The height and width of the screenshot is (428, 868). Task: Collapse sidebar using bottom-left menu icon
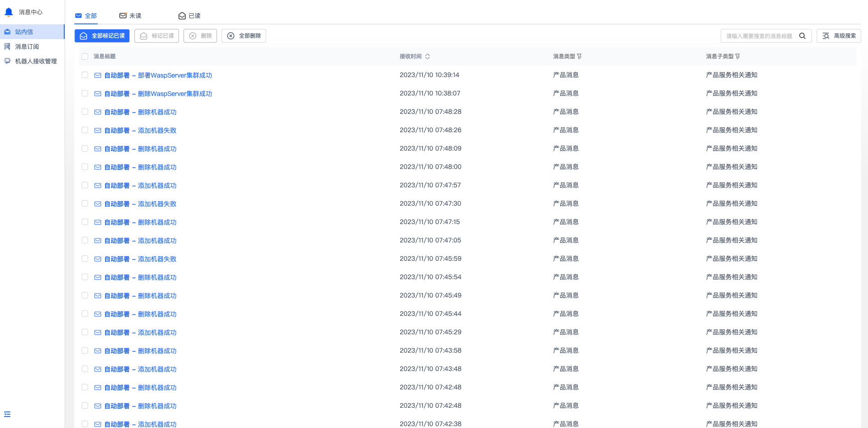[7, 414]
